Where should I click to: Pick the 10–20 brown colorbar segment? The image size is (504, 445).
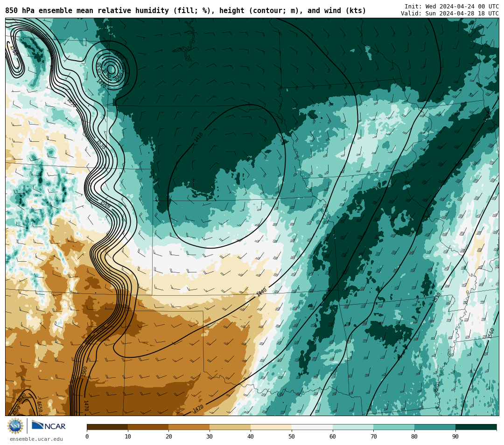click(x=148, y=427)
